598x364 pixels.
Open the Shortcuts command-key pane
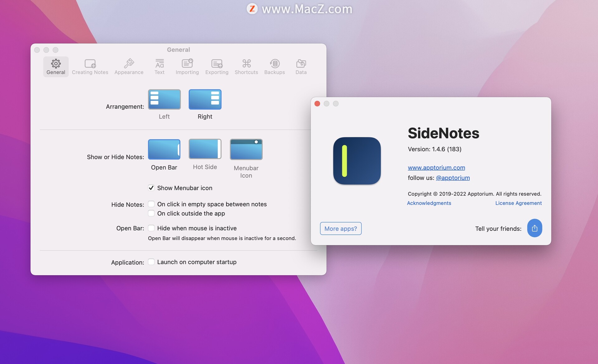(x=246, y=67)
